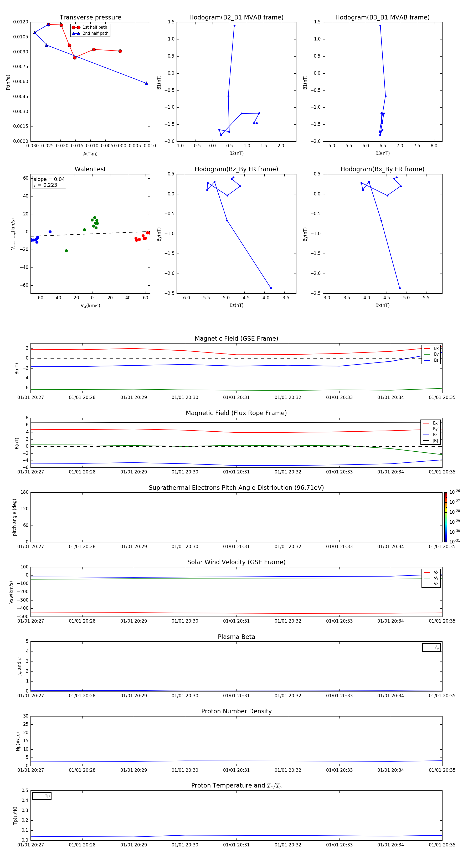The height and width of the screenshot is (868, 473).
Task: Click the colorbar label 10^-31
Action: pos(455,542)
